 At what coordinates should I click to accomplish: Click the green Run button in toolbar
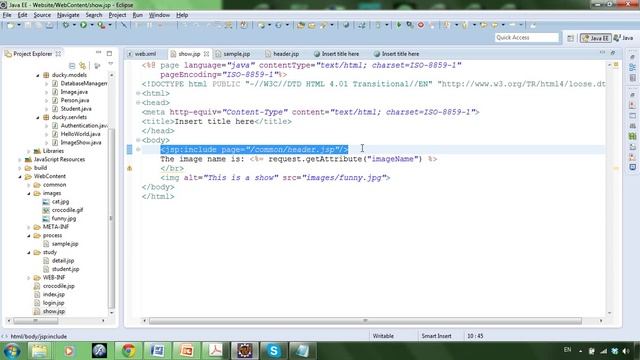click(x=83, y=25)
